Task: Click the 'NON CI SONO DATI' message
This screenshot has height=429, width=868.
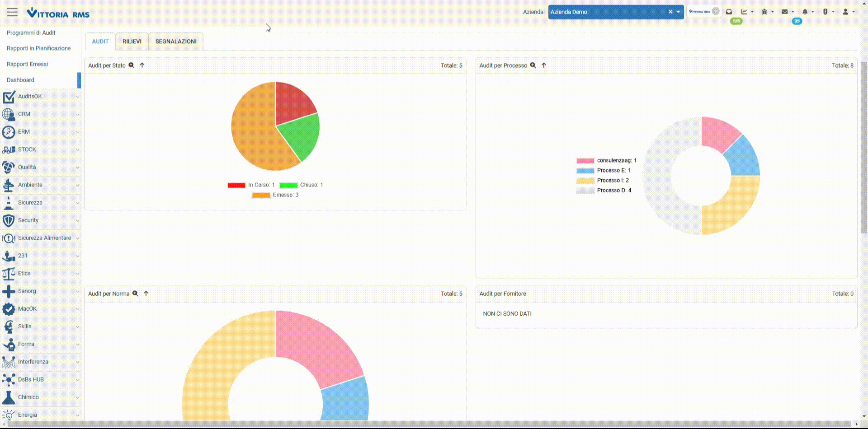Action: pyautogui.click(x=507, y=313)
